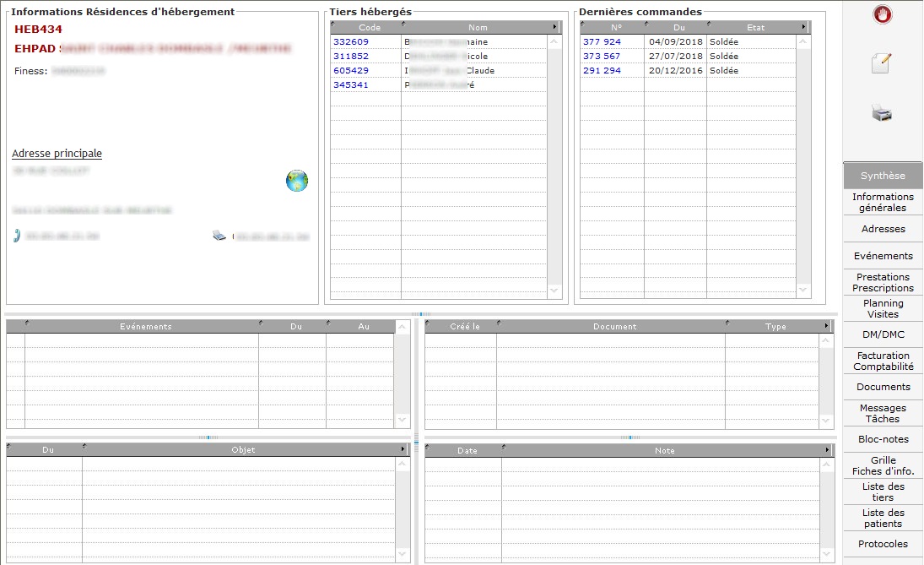The image size is (924, 565).
Task: Sort by the Document column header
Action: pyautogui.click(x=611, y=326)
